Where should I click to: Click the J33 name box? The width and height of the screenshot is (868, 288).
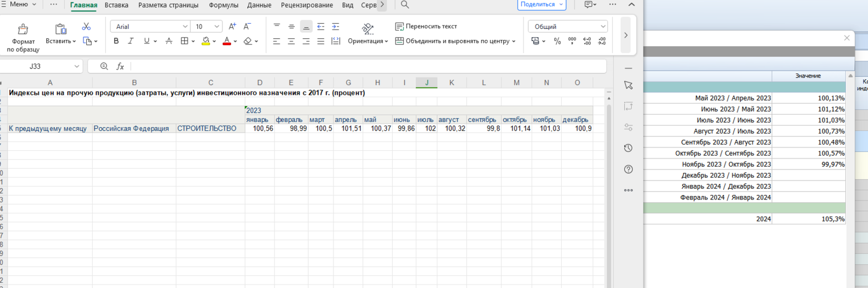pos(42,67)
